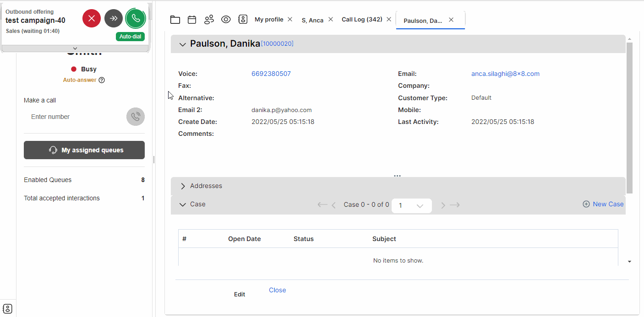Create a New Case
This screenshot has height=317, width=644.
pos(603,204)
